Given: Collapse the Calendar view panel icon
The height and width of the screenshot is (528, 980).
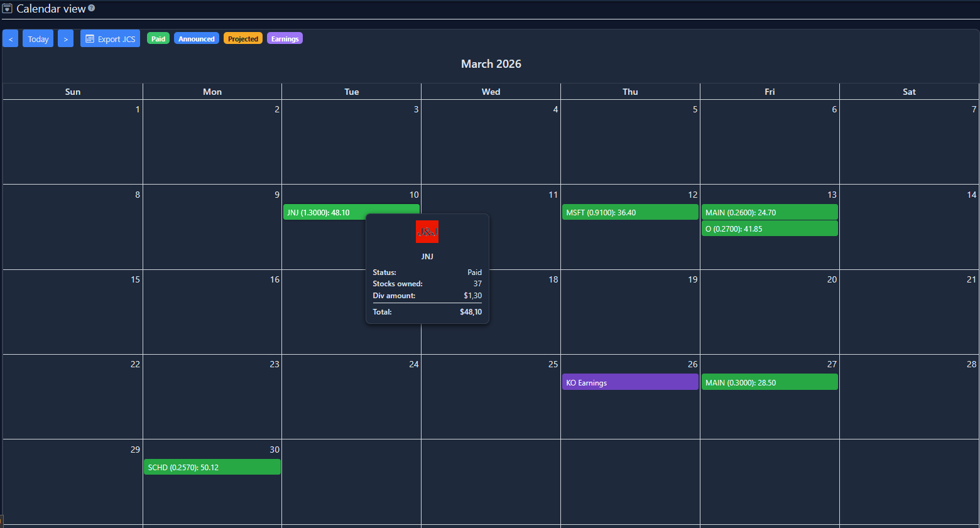Looking at the screenshot, I should pos(8,9).
